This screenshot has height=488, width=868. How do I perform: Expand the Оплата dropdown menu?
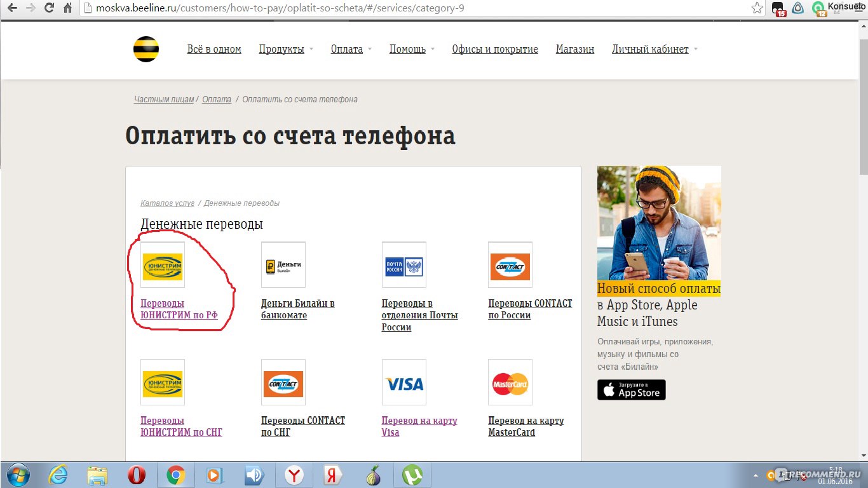click(351, 49)
